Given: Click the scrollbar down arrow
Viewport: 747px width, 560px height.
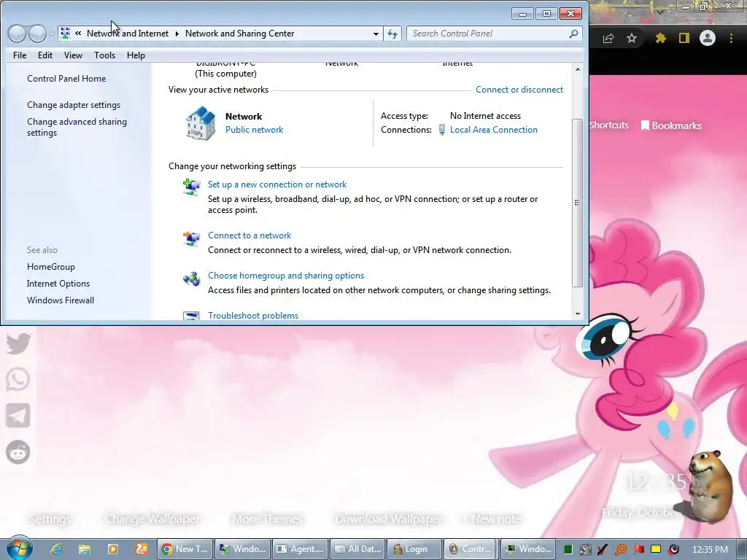Looking at the screenshot, I should pyautogui.click(x=578, y=314).
